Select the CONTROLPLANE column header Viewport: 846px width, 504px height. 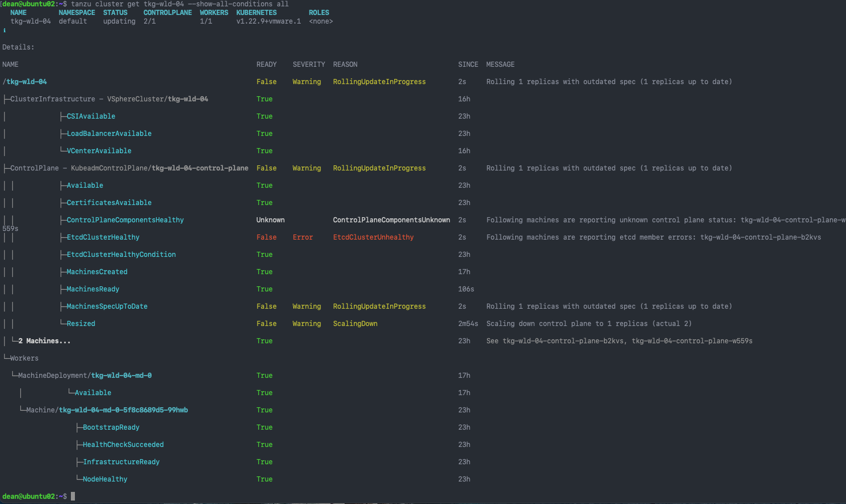click(x=168, y=13)
